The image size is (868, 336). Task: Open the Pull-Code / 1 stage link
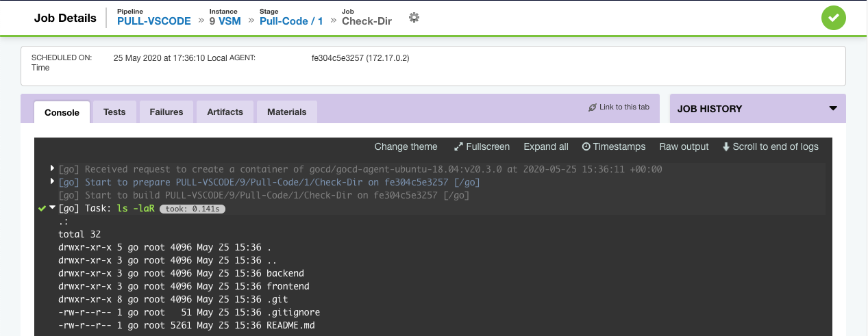[x=291, y=21]
